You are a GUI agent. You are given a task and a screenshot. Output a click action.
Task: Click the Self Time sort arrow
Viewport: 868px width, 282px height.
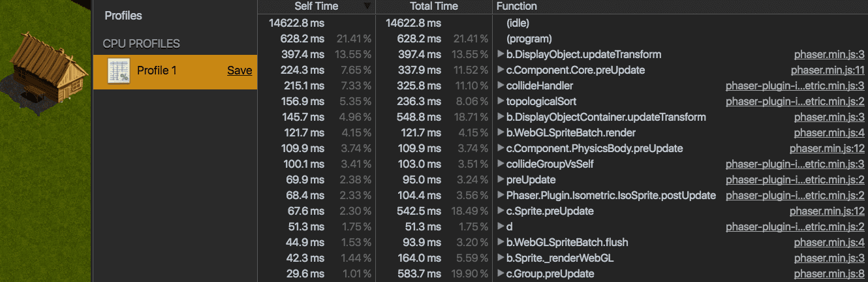click(x=367, y=6)
